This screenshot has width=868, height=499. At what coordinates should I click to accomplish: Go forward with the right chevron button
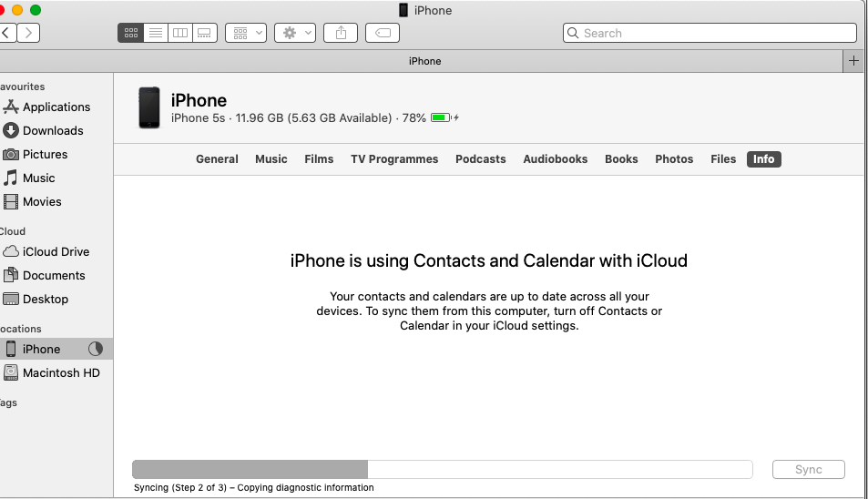[28, 33]
